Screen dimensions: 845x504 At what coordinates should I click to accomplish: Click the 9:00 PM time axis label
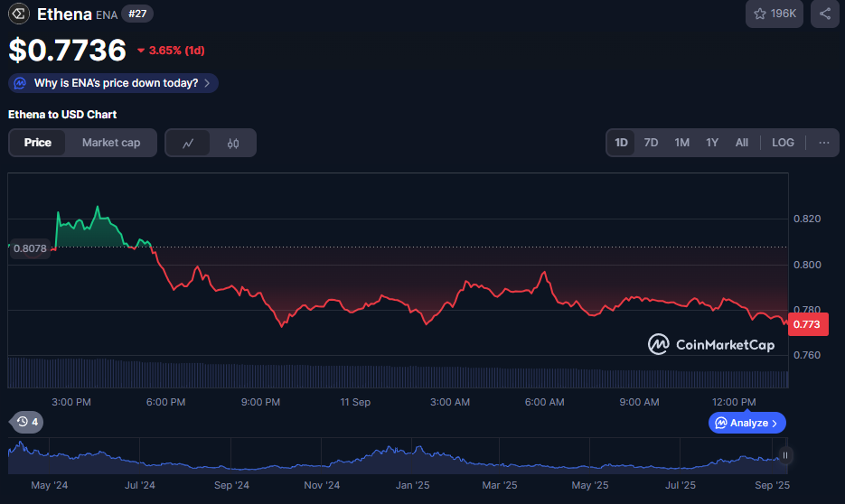260,402
